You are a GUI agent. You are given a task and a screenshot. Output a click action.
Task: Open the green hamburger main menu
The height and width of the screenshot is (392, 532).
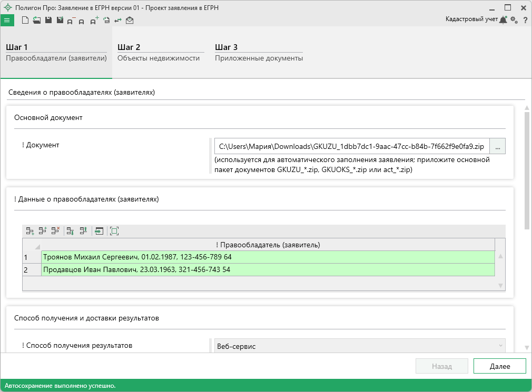6,20
